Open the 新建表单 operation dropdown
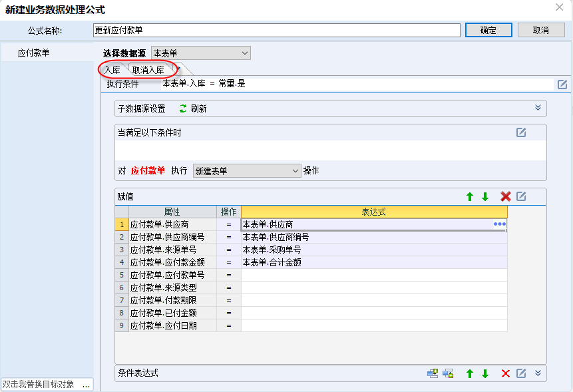Image resolution: width=573 pixels, height=392 pixels. [247, 171]
